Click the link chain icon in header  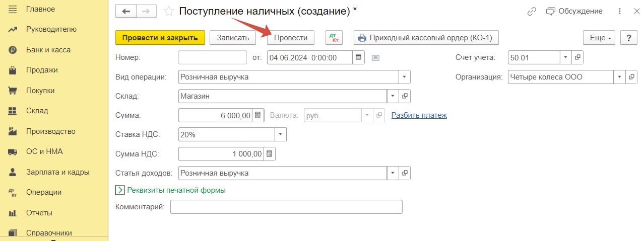pyautogui.click(x=531, y=11)
